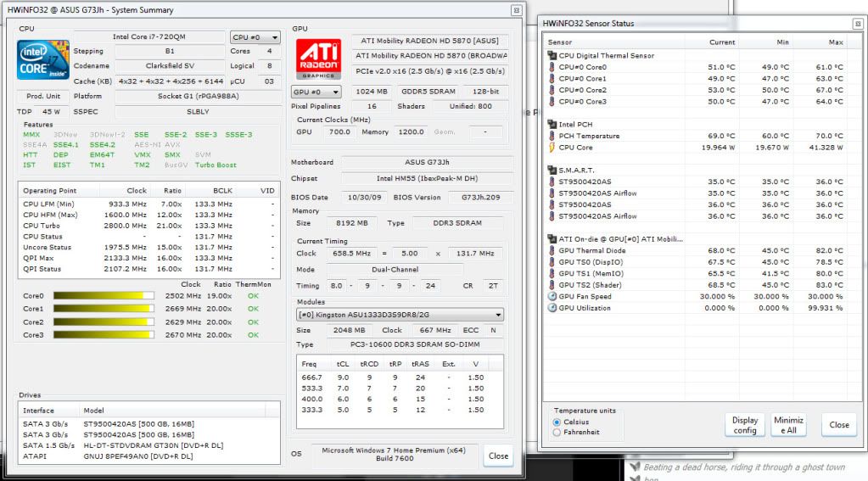The height and width of the screenshot is (481, 868).
Task: Click the Intel PCH group chip icon
Action: pyautogui.click(x=552, y=124)
